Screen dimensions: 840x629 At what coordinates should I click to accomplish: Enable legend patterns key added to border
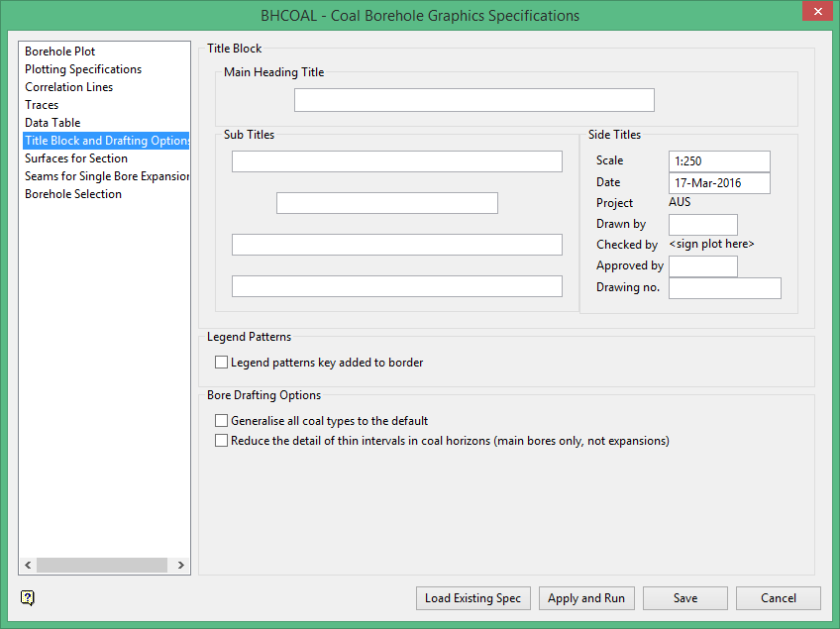[222, 363]
